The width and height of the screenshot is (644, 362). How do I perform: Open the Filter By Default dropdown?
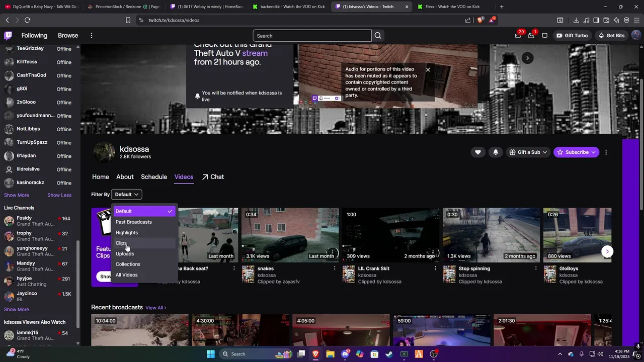pyautogui.click(x=126, y=195)
